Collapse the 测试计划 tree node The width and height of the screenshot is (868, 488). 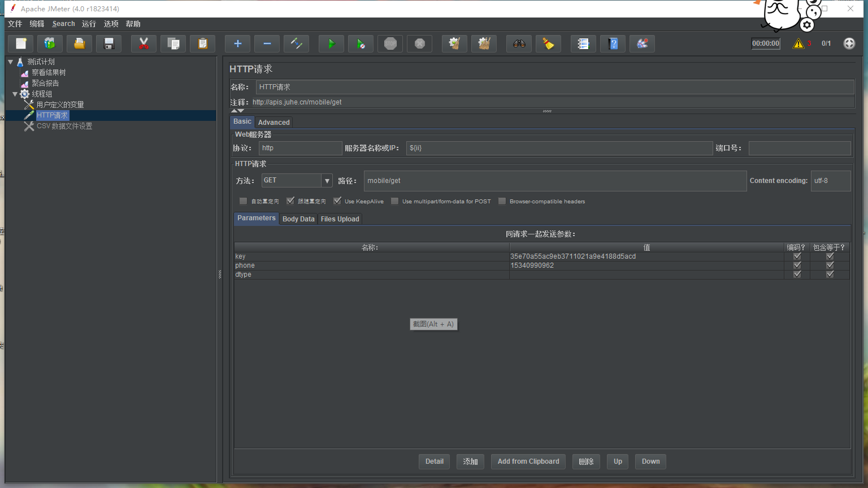[10, 62]
